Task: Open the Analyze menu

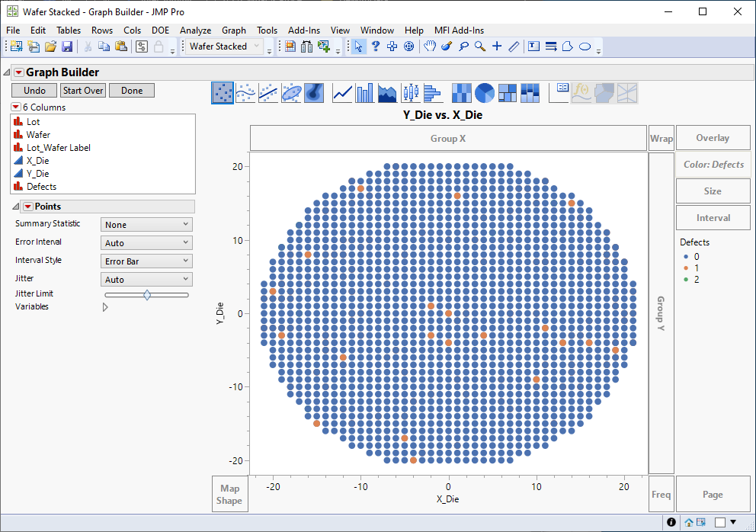Action: click(x=195, y=30)
